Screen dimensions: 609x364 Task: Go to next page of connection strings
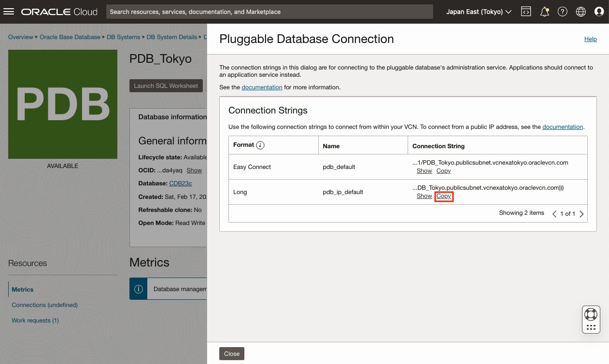pos(581,213)
